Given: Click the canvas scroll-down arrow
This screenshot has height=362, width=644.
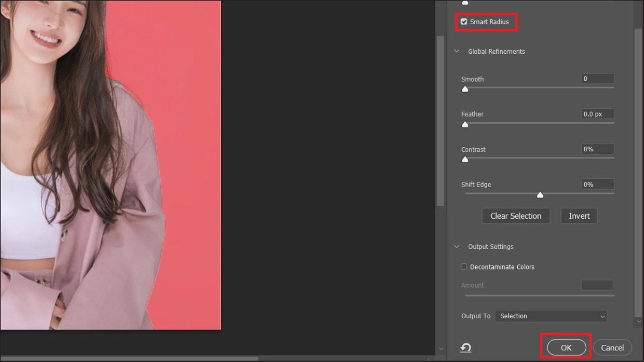Looking at the screenshot, I should [441, 349].
